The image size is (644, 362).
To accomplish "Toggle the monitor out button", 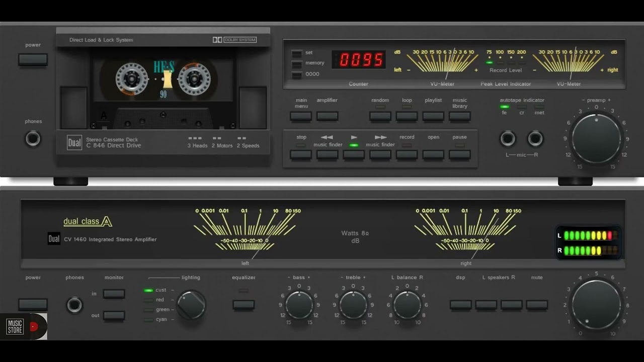I will (x=114, y=316).
